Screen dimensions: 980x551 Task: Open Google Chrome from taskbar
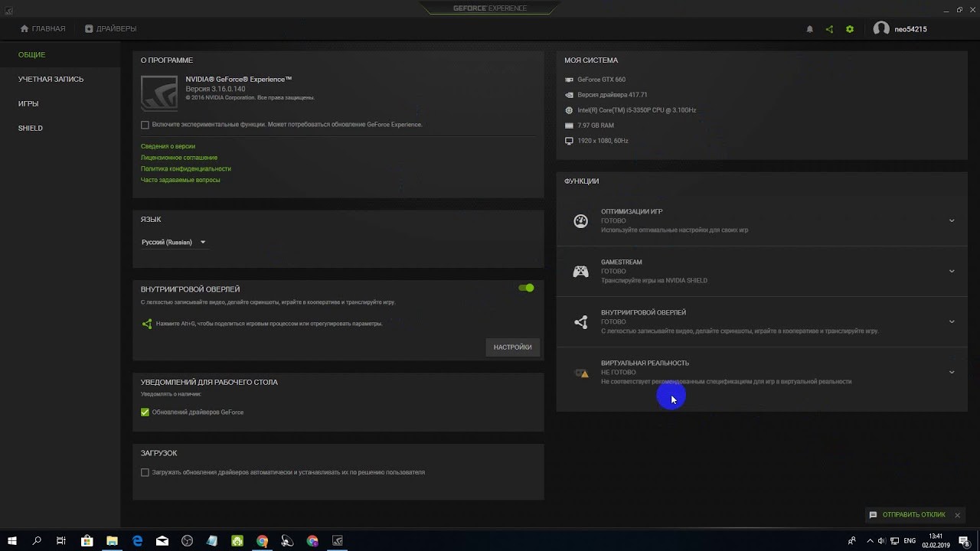point(263,541)
